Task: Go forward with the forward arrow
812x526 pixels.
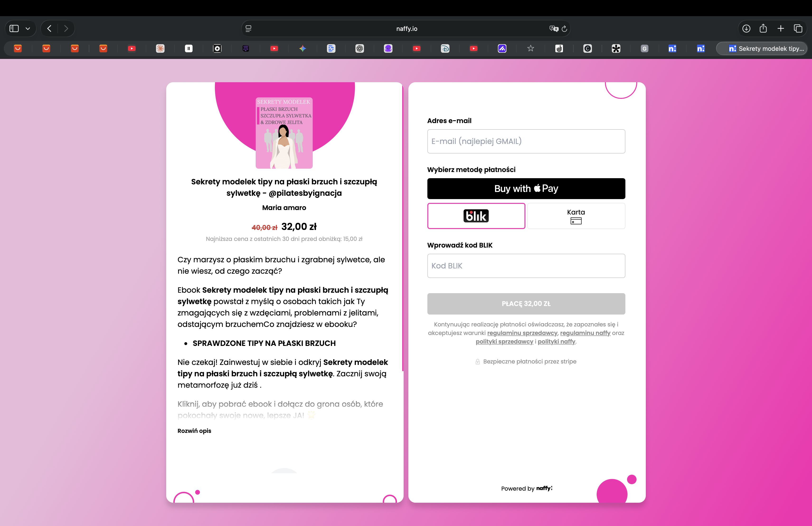Action: pos(66,29)
